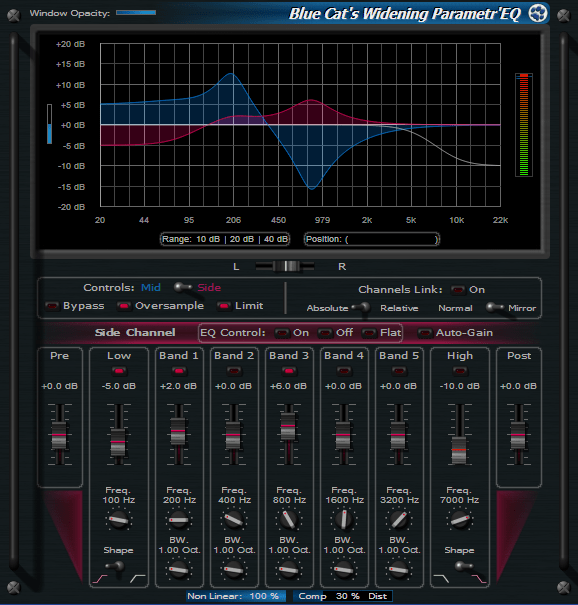Click the Position readout field
Viewport: 578px width, 605px height.
(x=372, y=239)
